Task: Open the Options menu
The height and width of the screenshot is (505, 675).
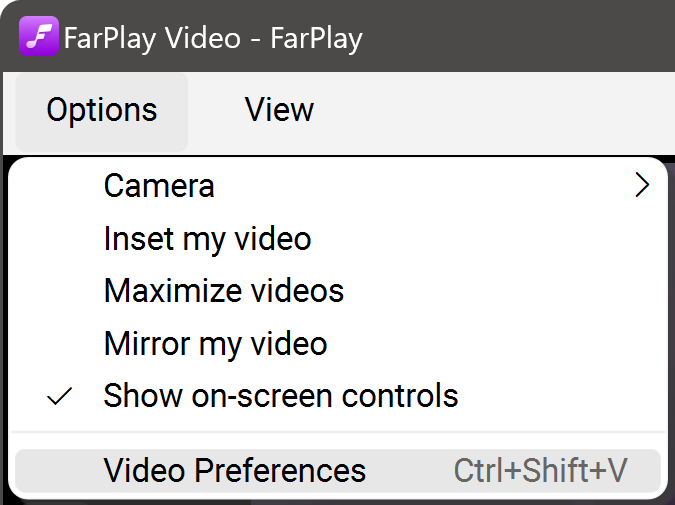Action: (101, 109)
